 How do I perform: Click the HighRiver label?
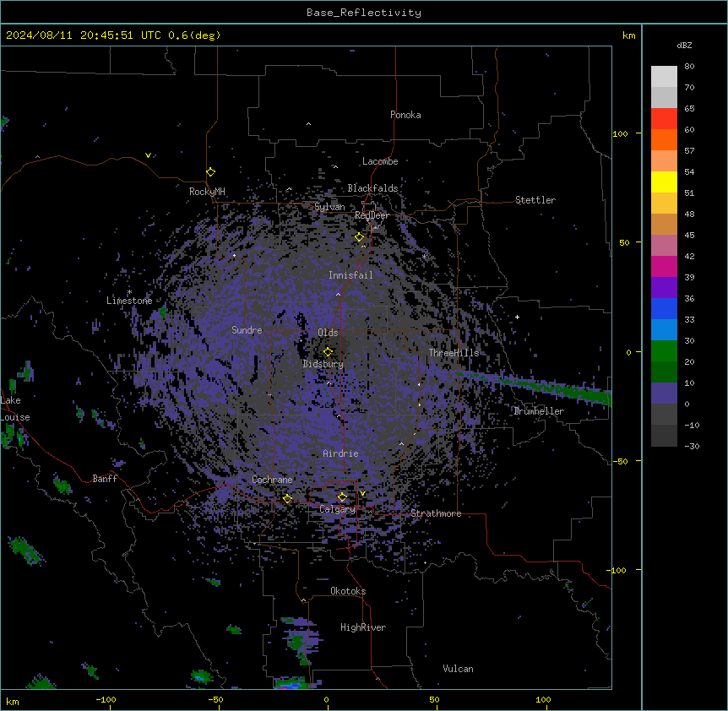click(x=363, y=627)
